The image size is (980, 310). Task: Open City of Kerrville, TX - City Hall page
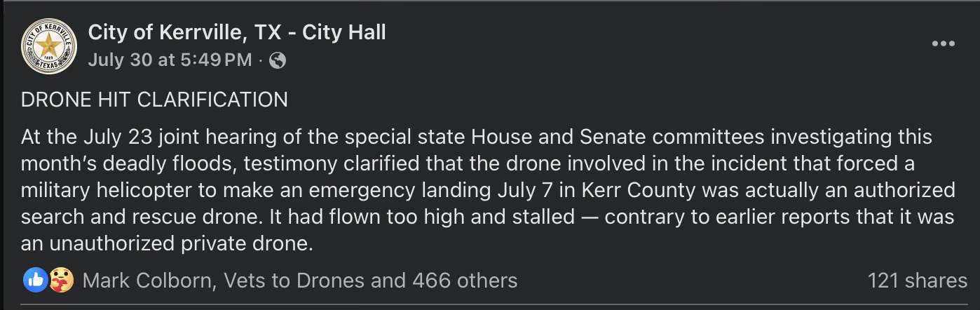(237, 32)
